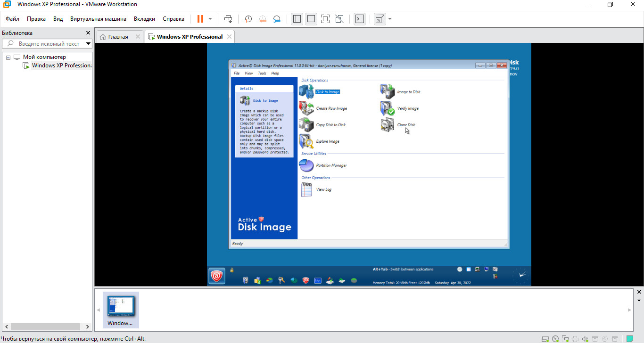This screenshot has width=644, height=343.
Task: Switch VMware to Unity mode
Action: 339,19
